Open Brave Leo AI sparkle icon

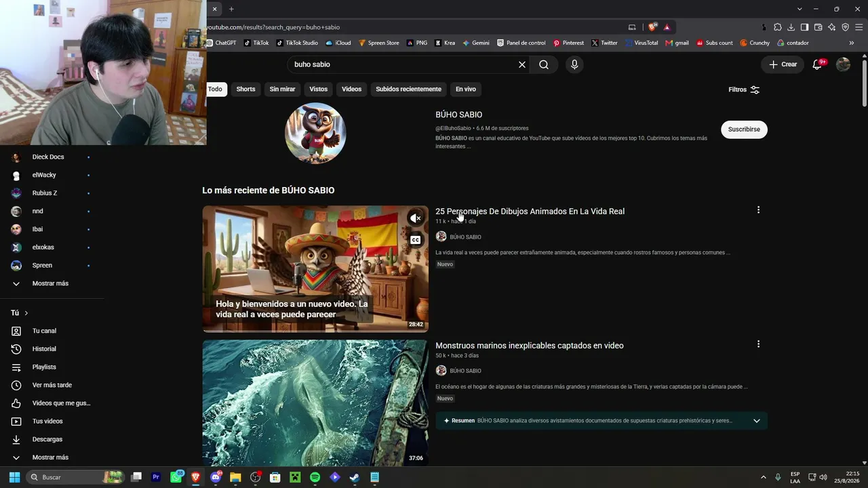pos(831,27)
